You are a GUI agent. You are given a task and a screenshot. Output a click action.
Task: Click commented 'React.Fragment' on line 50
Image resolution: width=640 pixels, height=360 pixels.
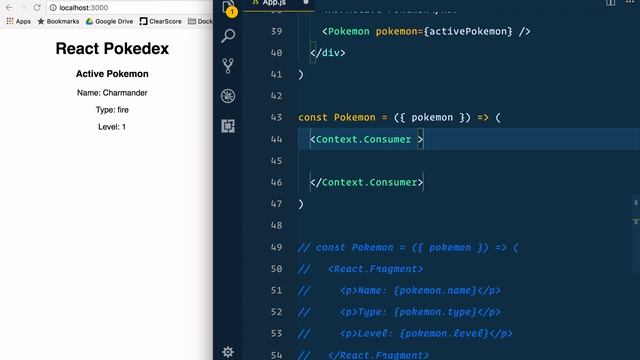[x=376, y=269]
